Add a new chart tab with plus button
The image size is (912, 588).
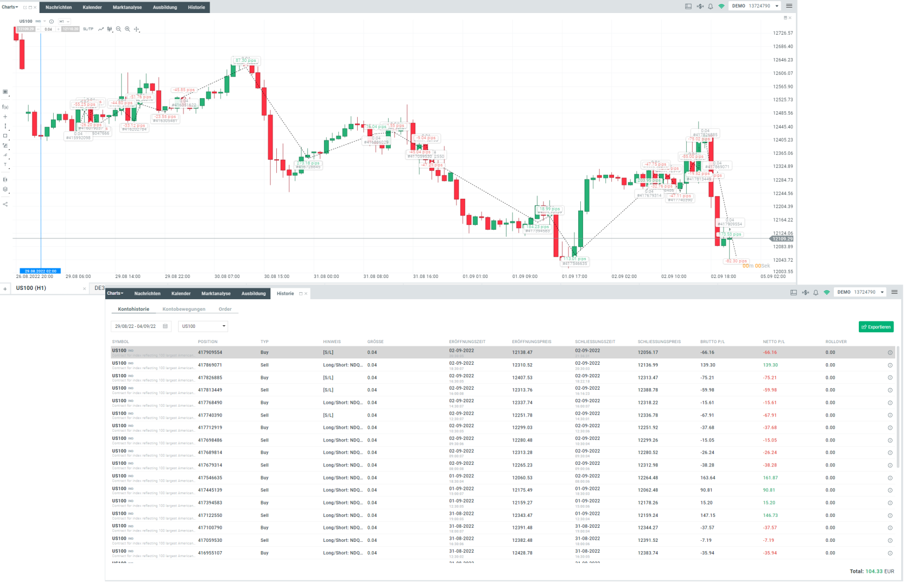[x=5, y=289]
